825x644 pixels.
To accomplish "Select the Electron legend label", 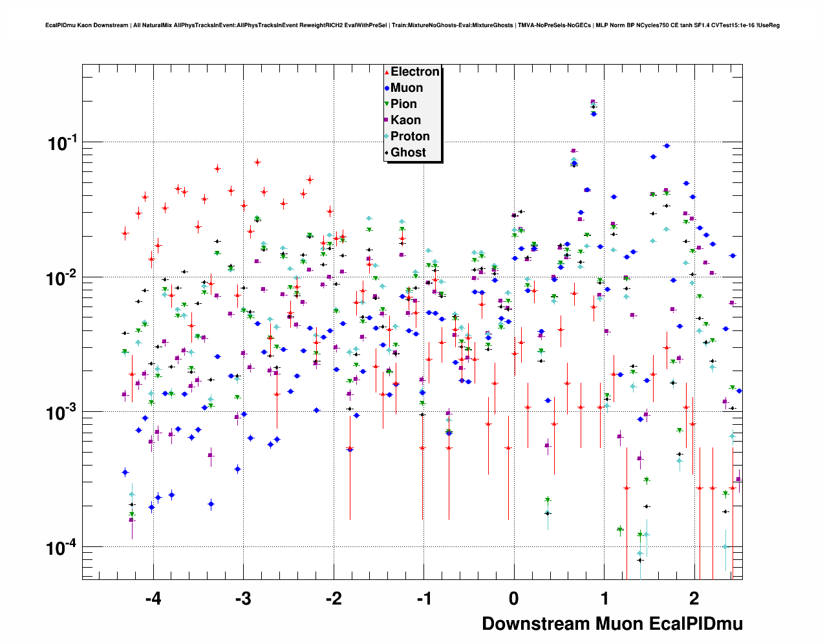I will pyautogui.click(x=415, y=72).
